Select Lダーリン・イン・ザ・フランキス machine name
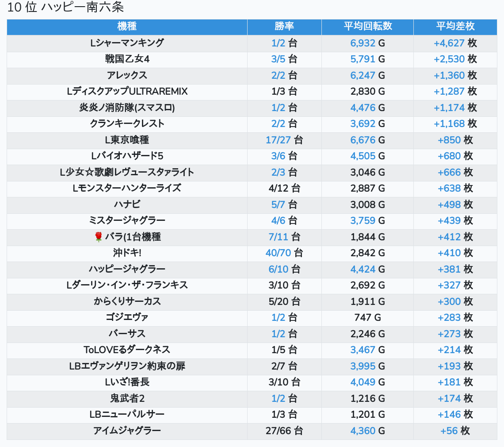Screen dimensions: 504x447 point(127,285)
